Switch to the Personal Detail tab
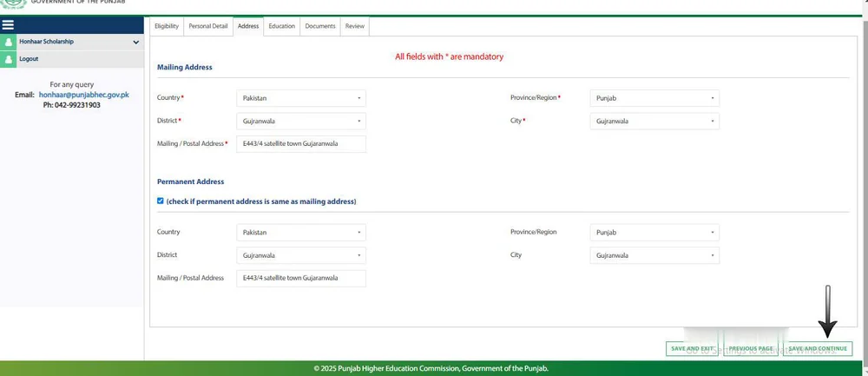This screenshot has width=868, height=376. point(208,26)
